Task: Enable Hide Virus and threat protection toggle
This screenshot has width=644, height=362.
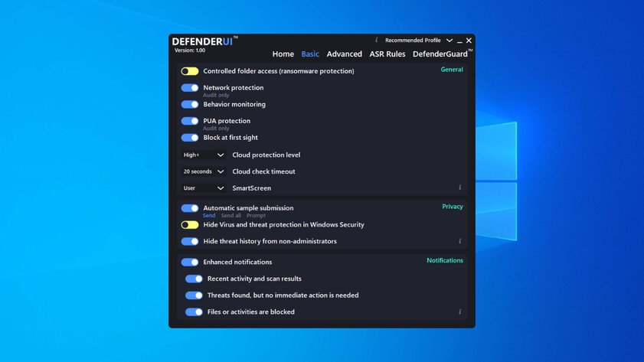Action: coord(190,225)
